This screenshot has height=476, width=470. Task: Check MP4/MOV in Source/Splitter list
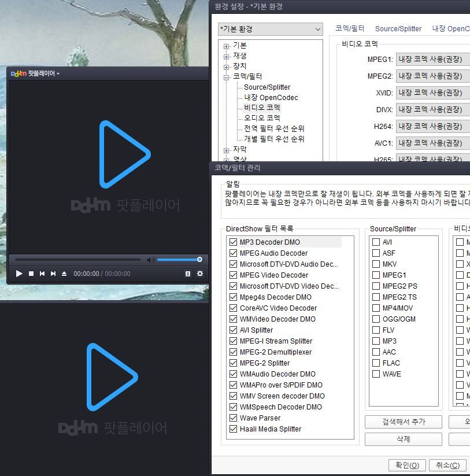[376, 308]
